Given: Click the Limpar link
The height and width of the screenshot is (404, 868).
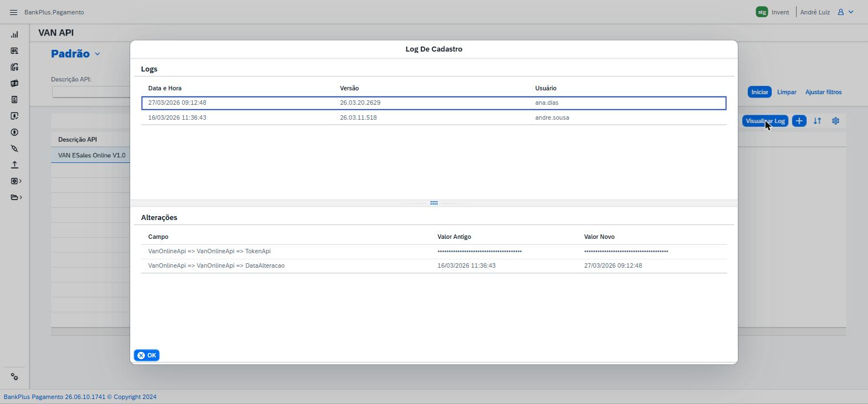Looking at the screenshot, I should point(787,92).
